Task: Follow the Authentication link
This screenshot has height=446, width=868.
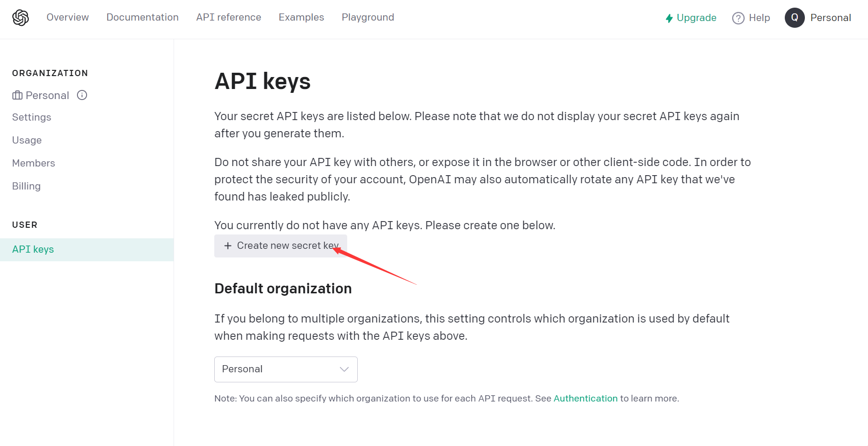Action: [x=585, y=399]
